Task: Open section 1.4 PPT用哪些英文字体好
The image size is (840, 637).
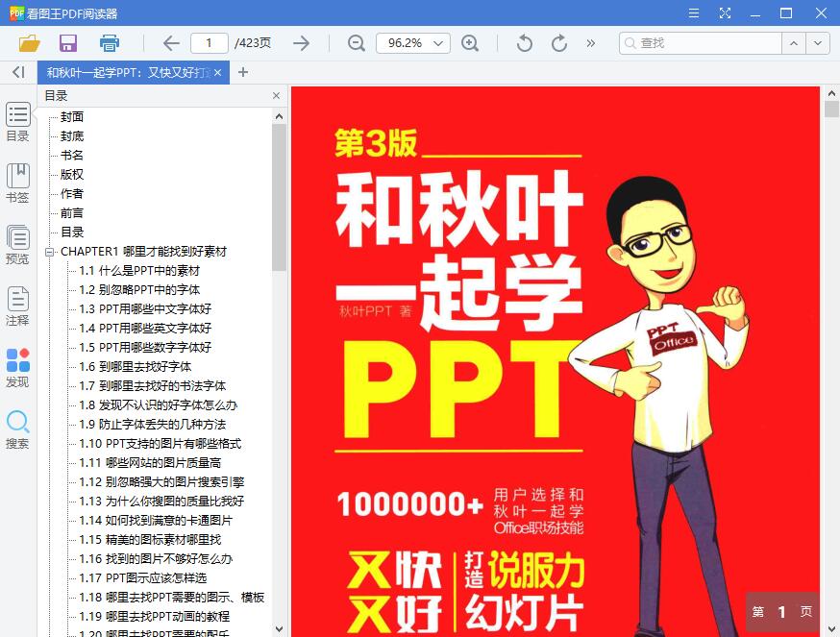Action: tap(145, 328)
